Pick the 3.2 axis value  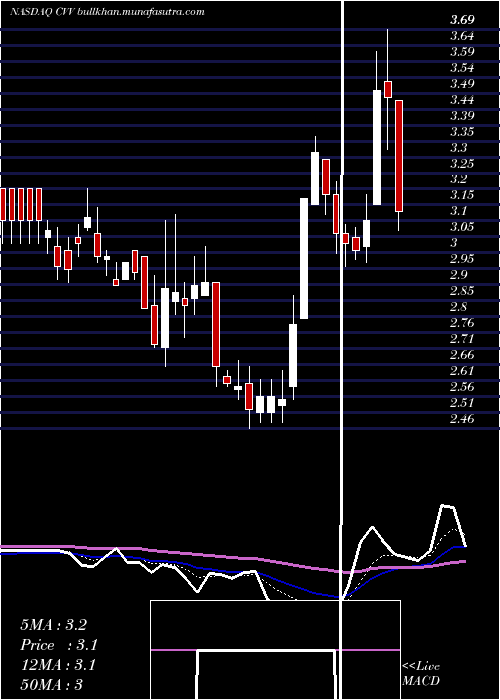point(459,179)
